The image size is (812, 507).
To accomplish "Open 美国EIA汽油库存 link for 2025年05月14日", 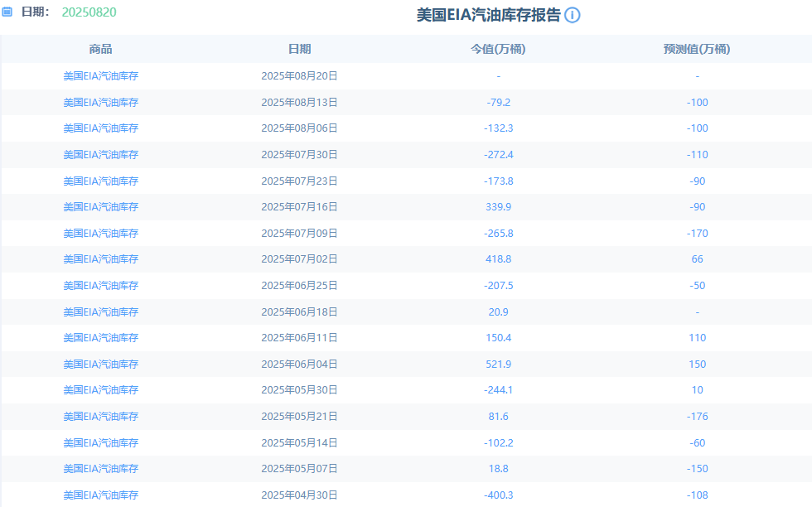I will tap(101, 443).
